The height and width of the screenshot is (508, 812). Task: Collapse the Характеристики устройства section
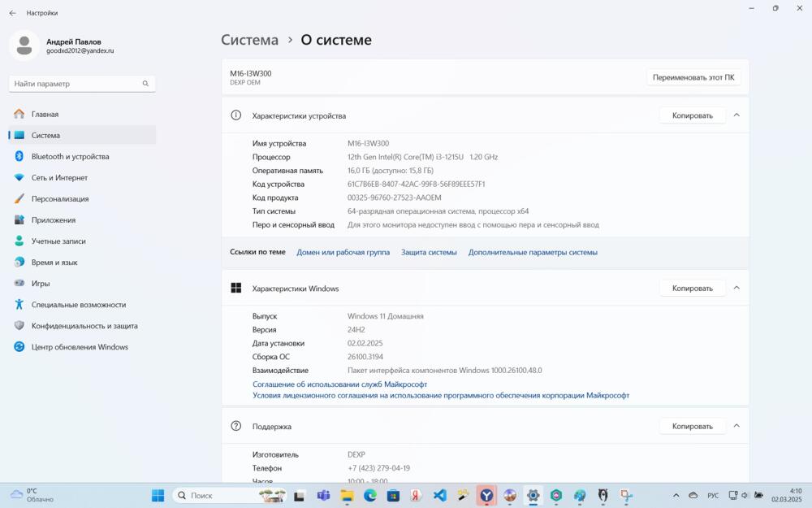pos(736,115)
